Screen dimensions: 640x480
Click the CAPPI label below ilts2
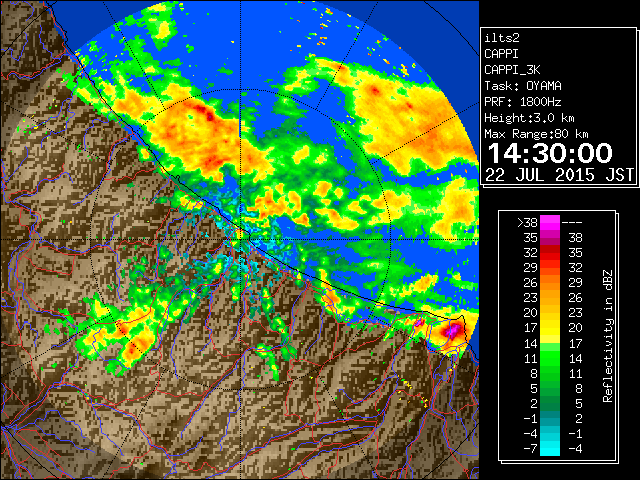(502, 54)
